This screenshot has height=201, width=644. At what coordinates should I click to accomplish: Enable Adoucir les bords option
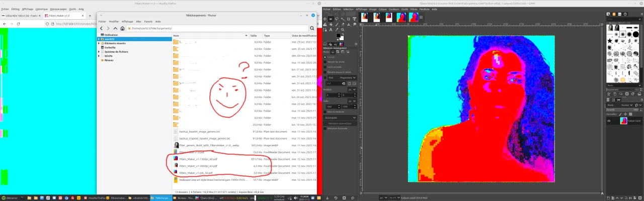point(325,62)
